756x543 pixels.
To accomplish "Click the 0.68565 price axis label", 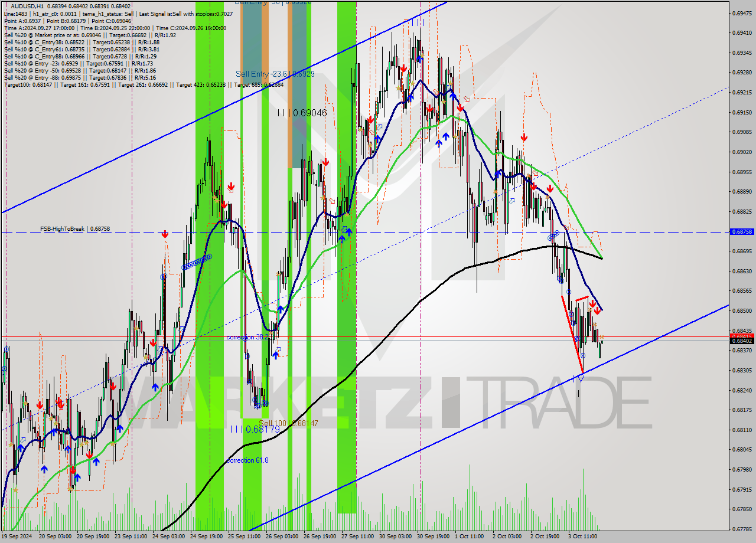I will click(742, 291).
